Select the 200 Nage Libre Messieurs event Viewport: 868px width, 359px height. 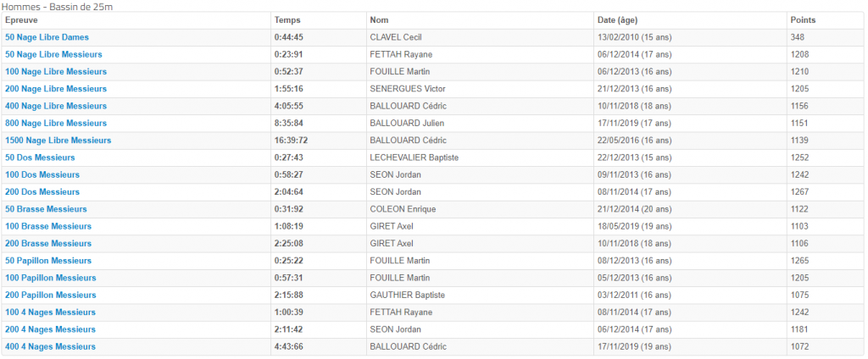pyautogui.click(x=56, y=89)
